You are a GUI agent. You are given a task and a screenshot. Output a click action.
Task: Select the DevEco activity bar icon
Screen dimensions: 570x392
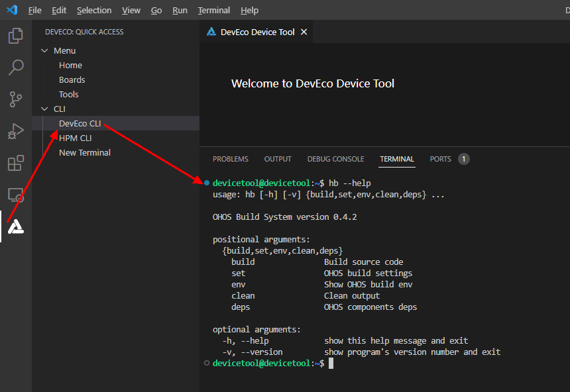pos(15,227)
